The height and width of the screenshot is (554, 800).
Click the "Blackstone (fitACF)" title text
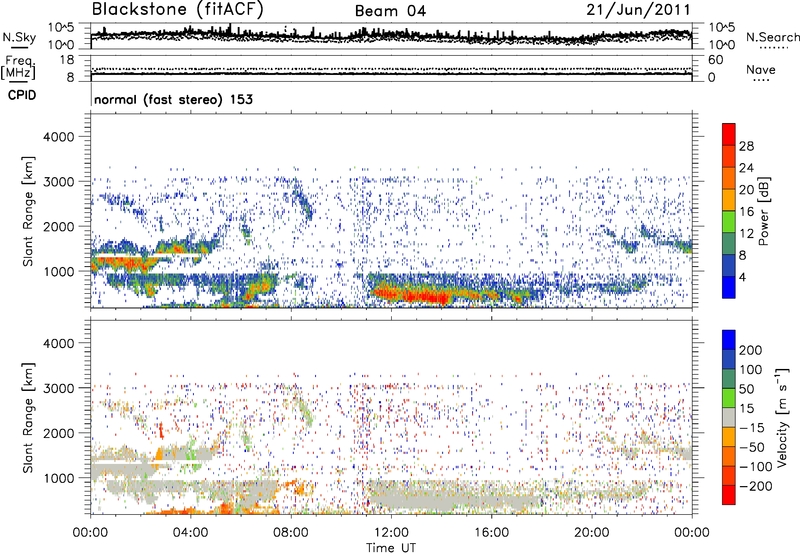click(178, 10)
